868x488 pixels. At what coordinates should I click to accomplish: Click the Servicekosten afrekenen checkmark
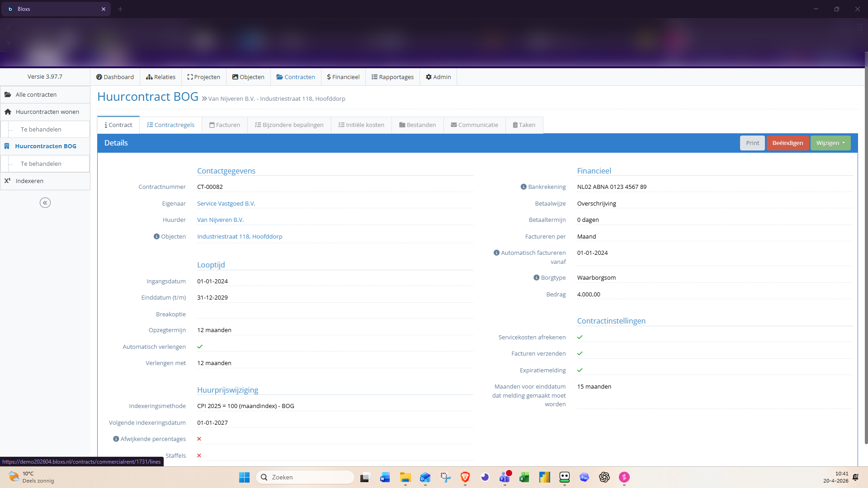580,337
